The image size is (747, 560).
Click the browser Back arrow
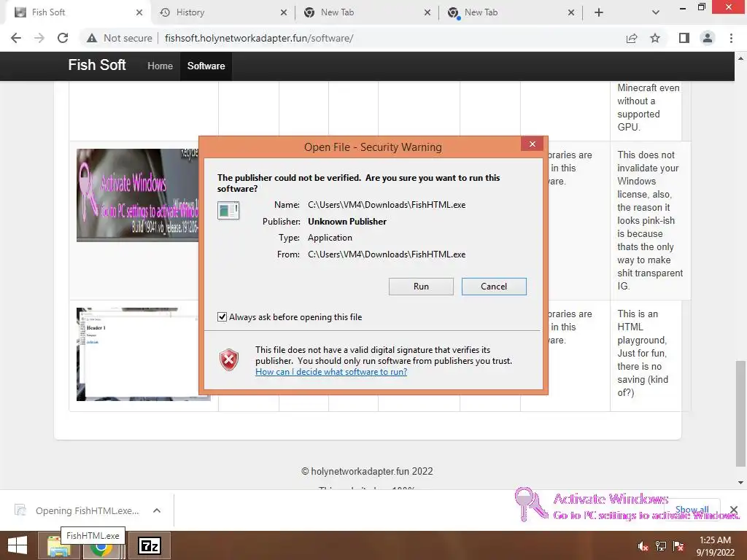16,38
